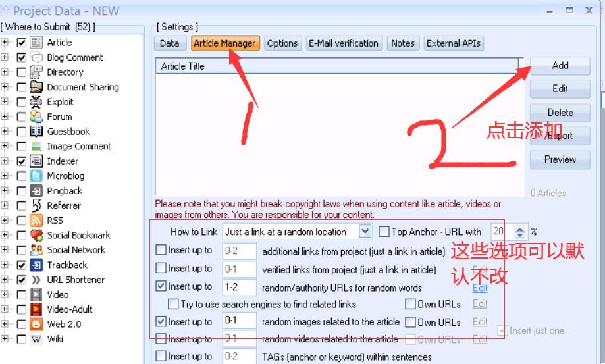Click the Wiki W icon

point(37,339)
